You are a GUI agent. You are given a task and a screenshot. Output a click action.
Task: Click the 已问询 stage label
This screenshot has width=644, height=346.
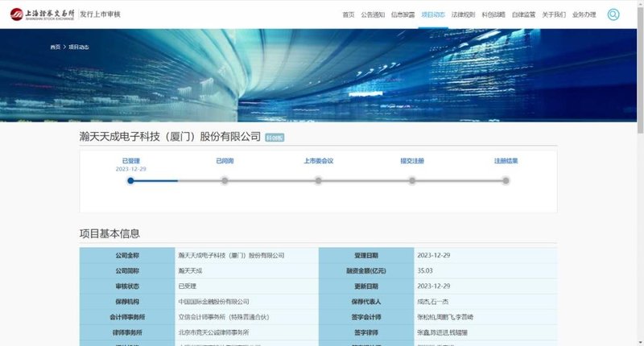click(225, 161)
